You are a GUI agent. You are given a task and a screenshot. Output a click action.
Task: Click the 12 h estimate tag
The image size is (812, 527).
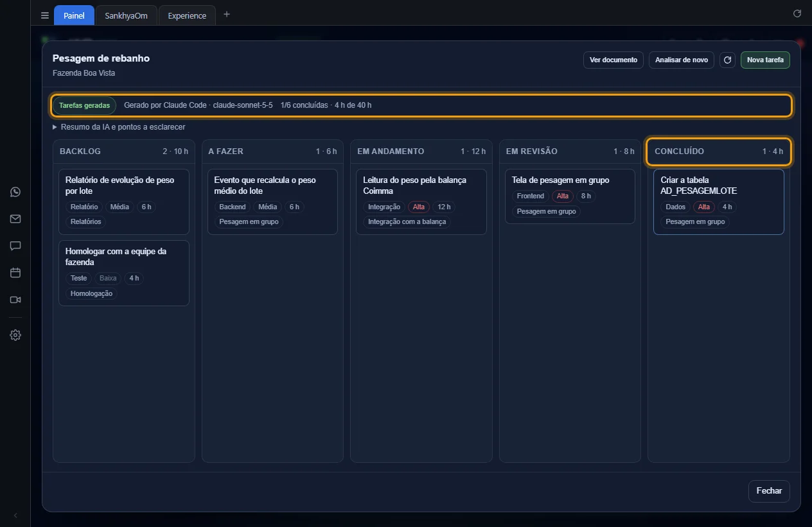pyautogui.click(x=444, y=207)
